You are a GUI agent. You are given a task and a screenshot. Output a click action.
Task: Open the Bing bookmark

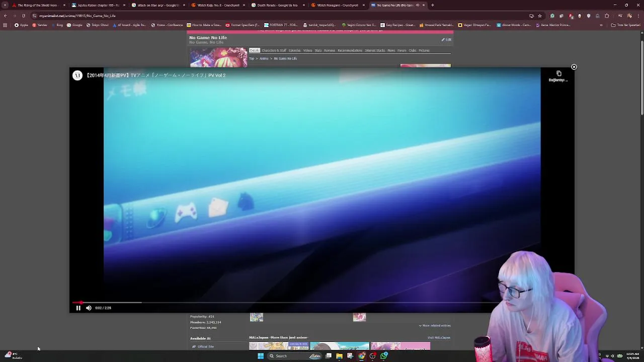pos(57,25)
